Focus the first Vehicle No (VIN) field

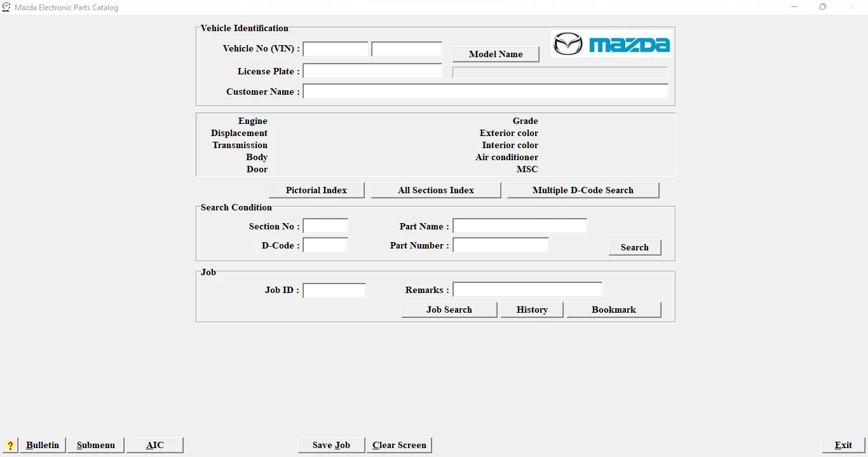click(x=336, y=50)
